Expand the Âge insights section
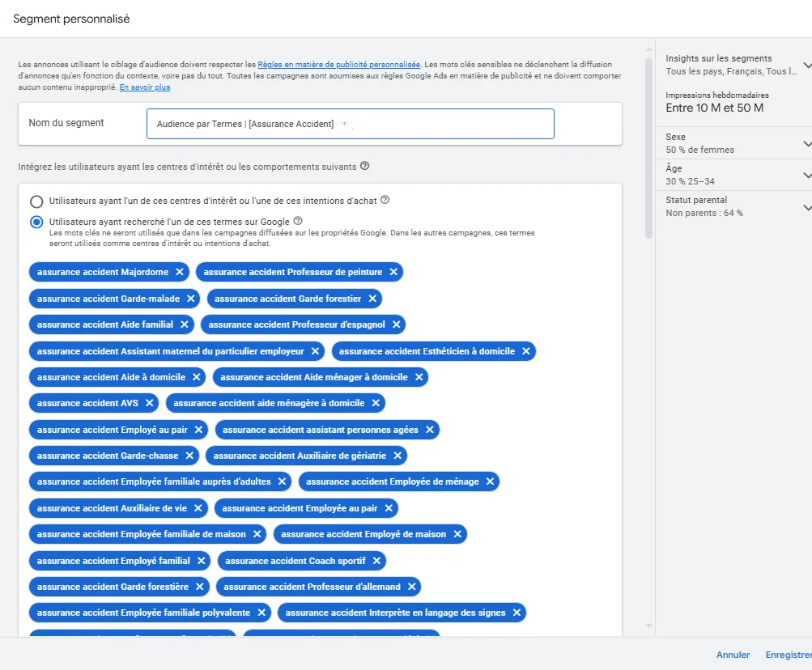Screen dimensions: 812x670 click(x=807, y=175)
